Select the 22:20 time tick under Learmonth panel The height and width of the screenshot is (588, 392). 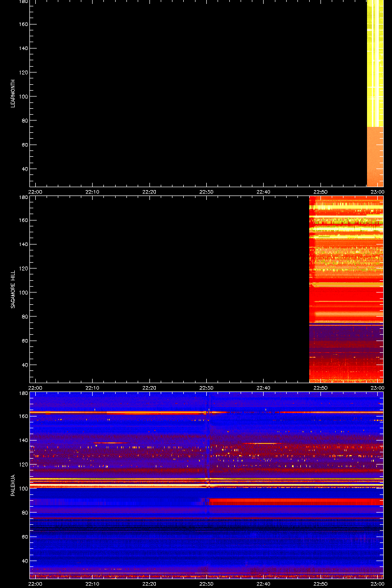149,192
